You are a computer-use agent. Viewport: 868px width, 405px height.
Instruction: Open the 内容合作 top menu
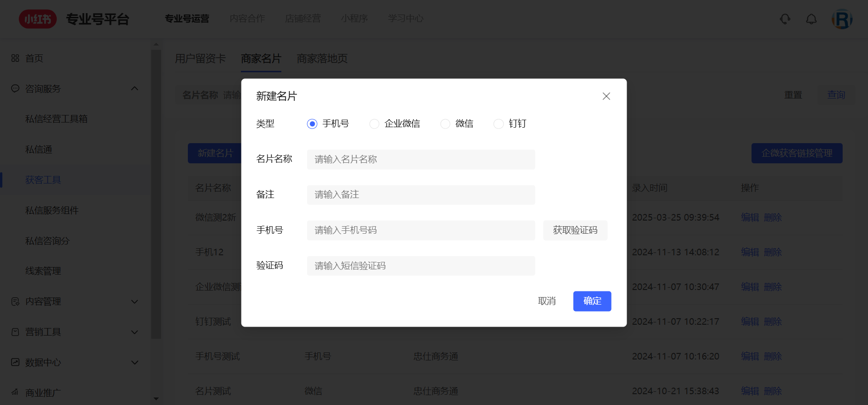pyautogui.click(x=248, y=19)
